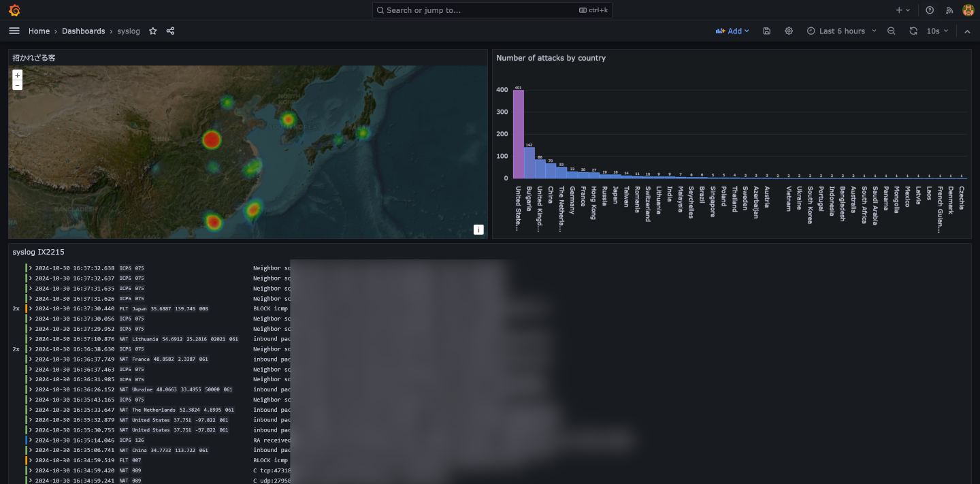980x484 pixels.
Task: Click 'Hong Kong' axis label in chart
Action: 594,203
